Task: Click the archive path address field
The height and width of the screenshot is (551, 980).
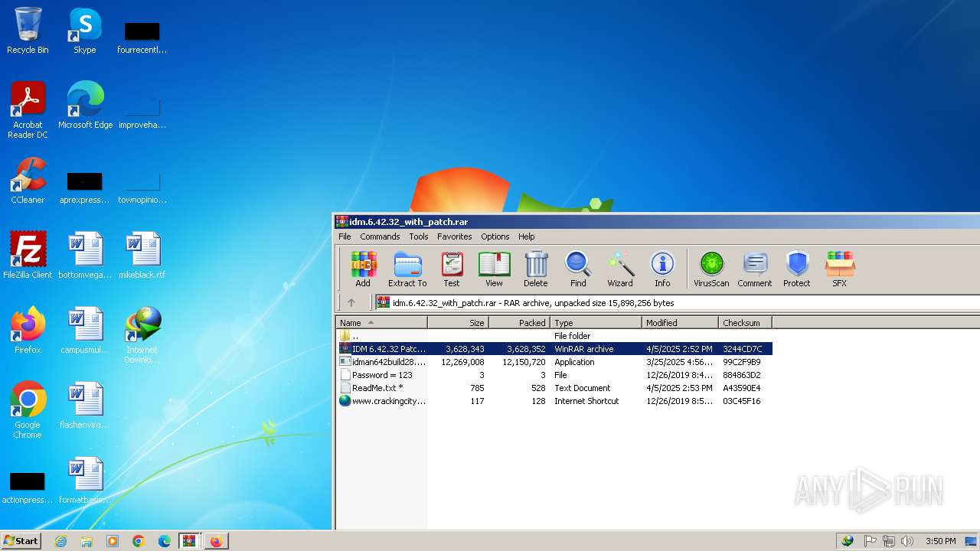Action: click(x=678, y=302)
